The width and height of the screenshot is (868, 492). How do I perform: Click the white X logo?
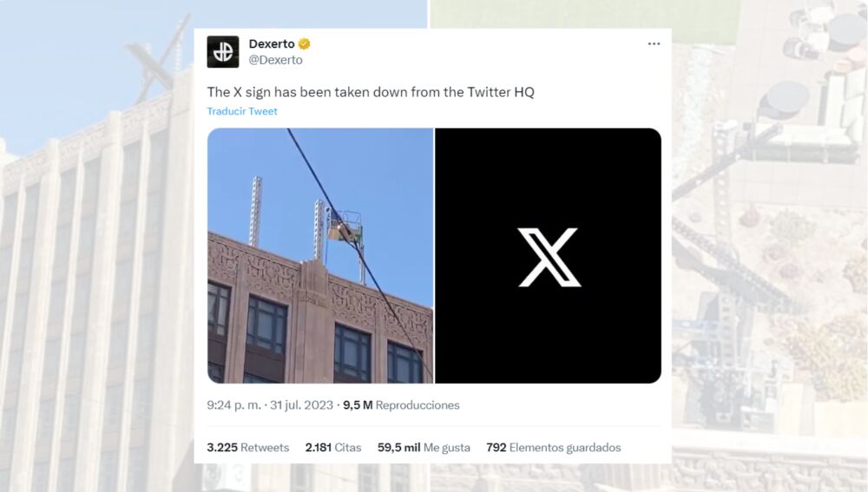pyautogui.click(x=549, y=257)
